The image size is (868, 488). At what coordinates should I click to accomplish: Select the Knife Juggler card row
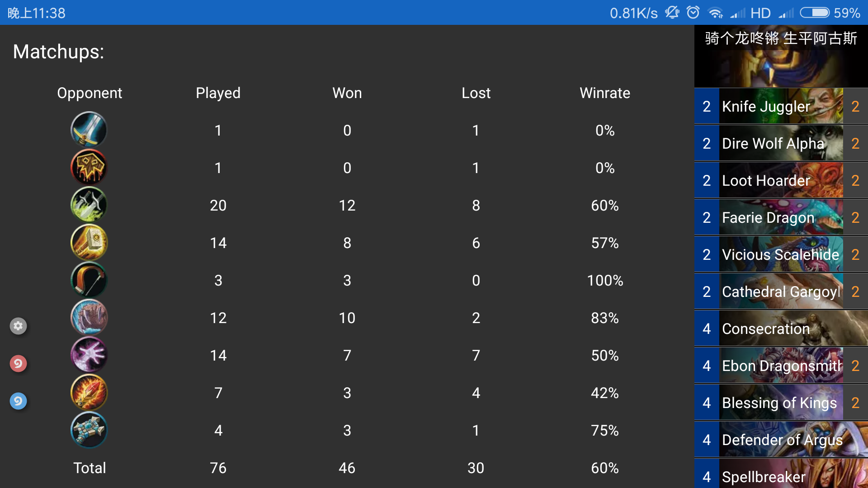(781, 107)
